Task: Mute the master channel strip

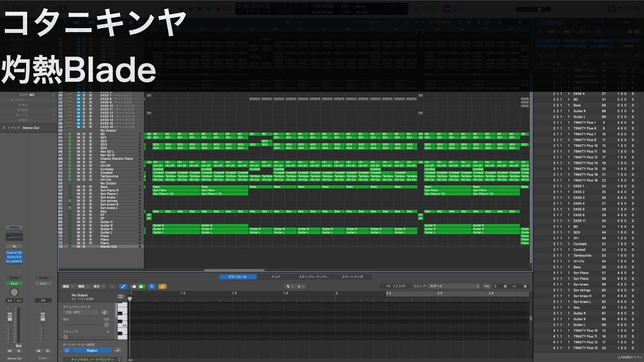Action: [x=39, y=350]
